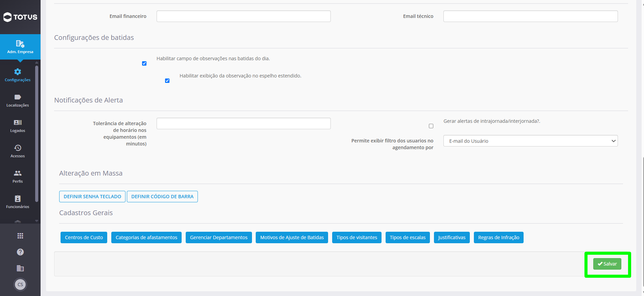Open Tipos de visitantes
This screenshot has height=296, width=644.
pos(357,237)
